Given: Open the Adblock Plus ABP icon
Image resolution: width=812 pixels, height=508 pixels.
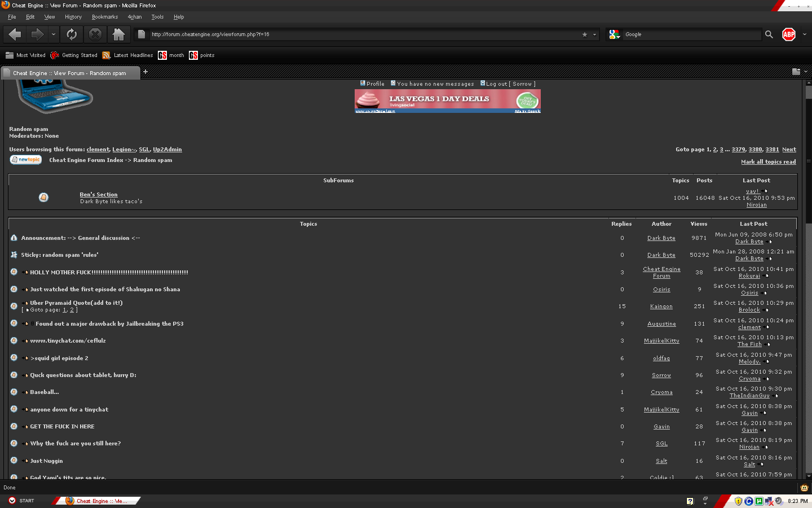Looking at the screenshot, I should click(x=788, y=34).
